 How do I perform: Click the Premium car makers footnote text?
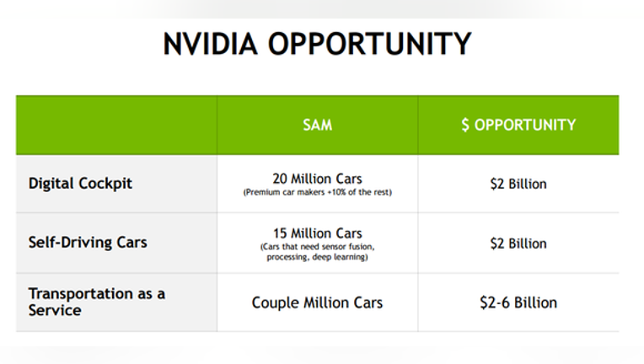tap(317, 192)
